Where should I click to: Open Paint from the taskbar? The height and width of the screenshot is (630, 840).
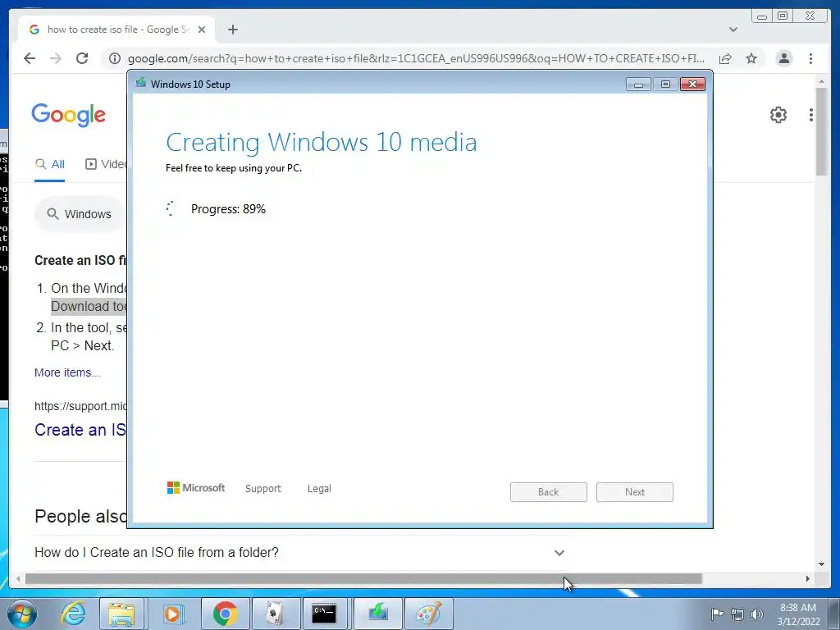tap(429, 614)
